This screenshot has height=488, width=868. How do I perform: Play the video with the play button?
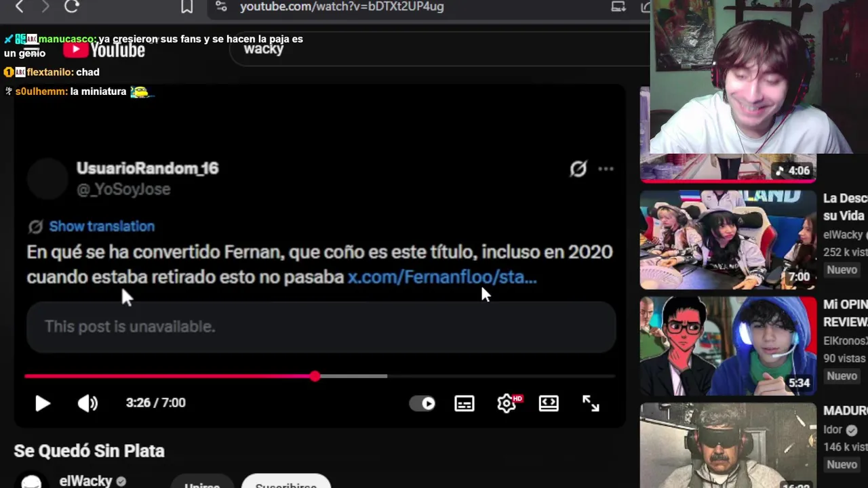42,403
